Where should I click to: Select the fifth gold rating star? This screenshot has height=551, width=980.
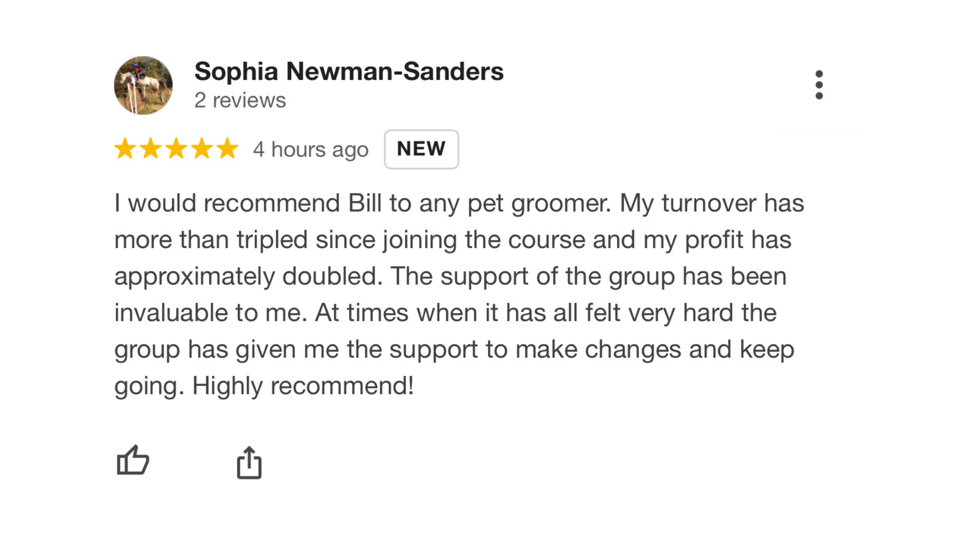coord(227,149)
